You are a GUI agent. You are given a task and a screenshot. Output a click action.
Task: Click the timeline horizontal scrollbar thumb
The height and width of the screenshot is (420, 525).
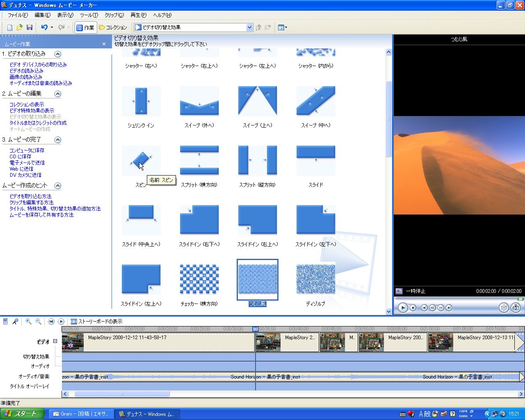coord(122,394)
